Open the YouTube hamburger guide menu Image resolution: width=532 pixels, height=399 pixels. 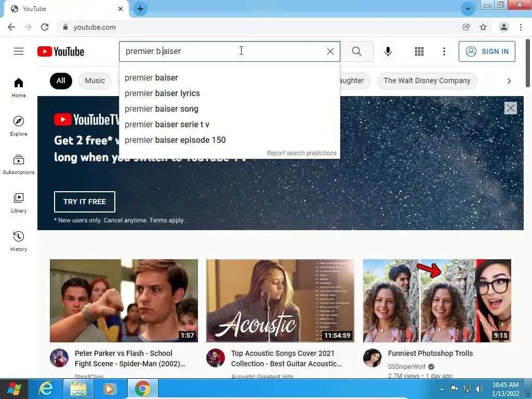(19, 51)
